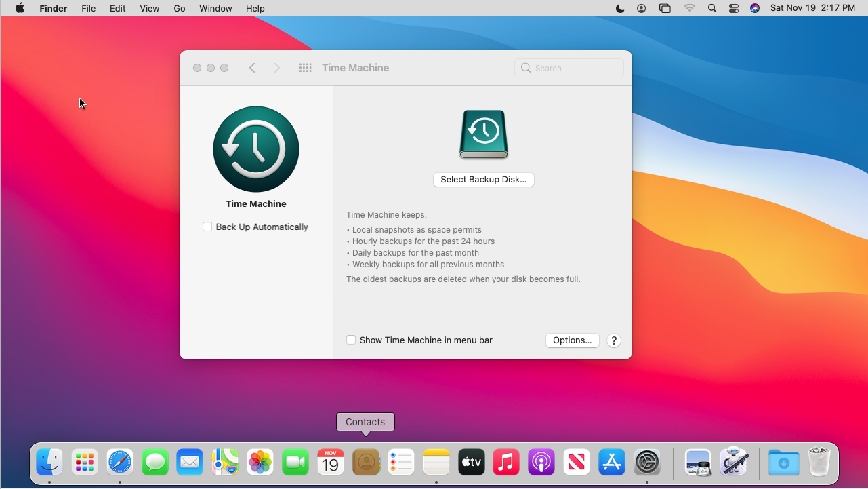Activate Siri from menu bar
Image resolution: width=868 pixels, height=489 pixels.
tap(755, 8)
